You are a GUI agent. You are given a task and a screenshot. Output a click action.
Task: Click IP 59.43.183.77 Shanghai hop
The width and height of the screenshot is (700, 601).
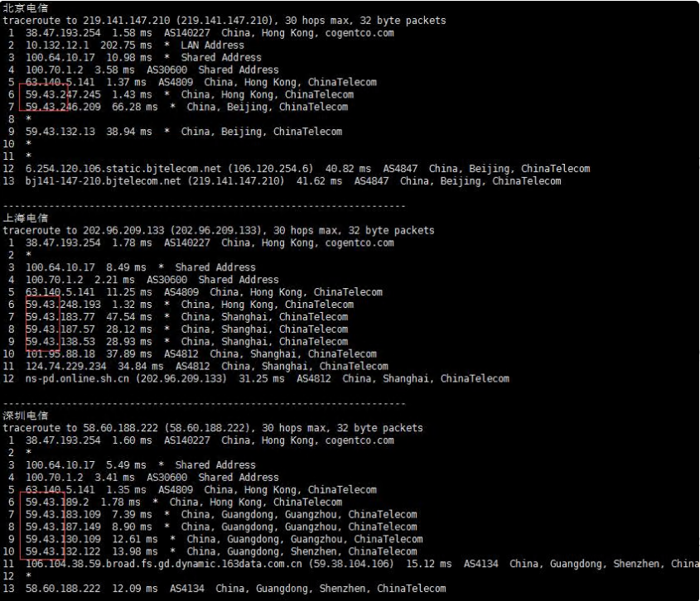coord(60,317)
